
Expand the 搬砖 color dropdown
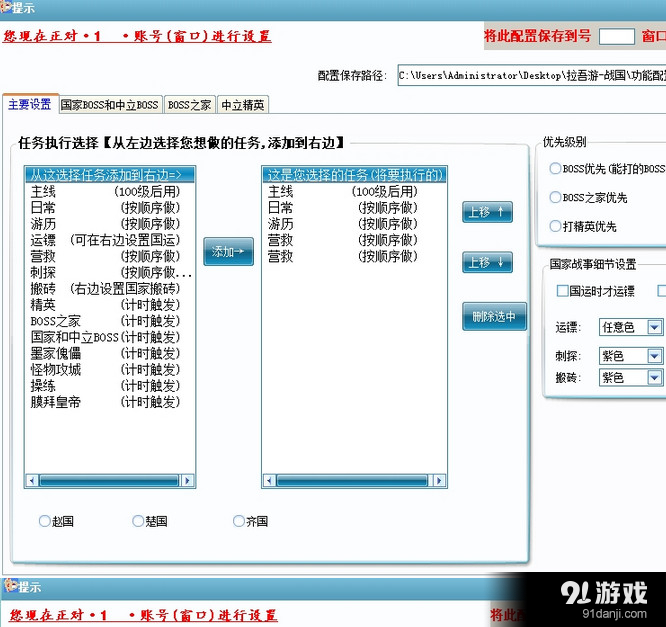tap(654, 377)
